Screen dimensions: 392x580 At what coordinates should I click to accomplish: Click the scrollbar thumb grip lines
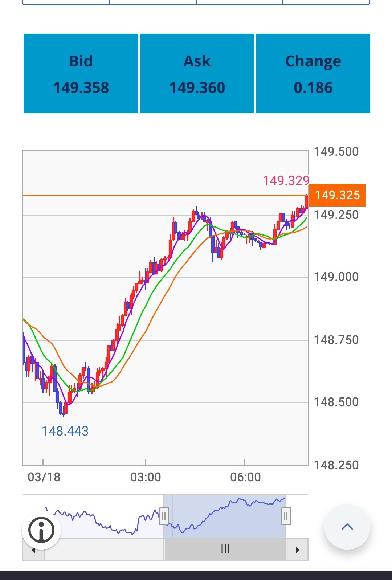click(225, 548)
